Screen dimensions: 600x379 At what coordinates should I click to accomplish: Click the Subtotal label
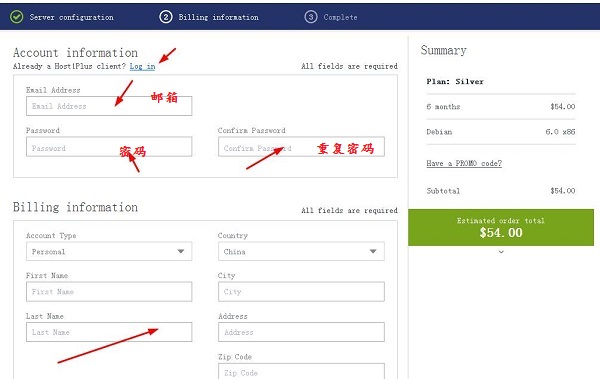(x=443, y=191)
